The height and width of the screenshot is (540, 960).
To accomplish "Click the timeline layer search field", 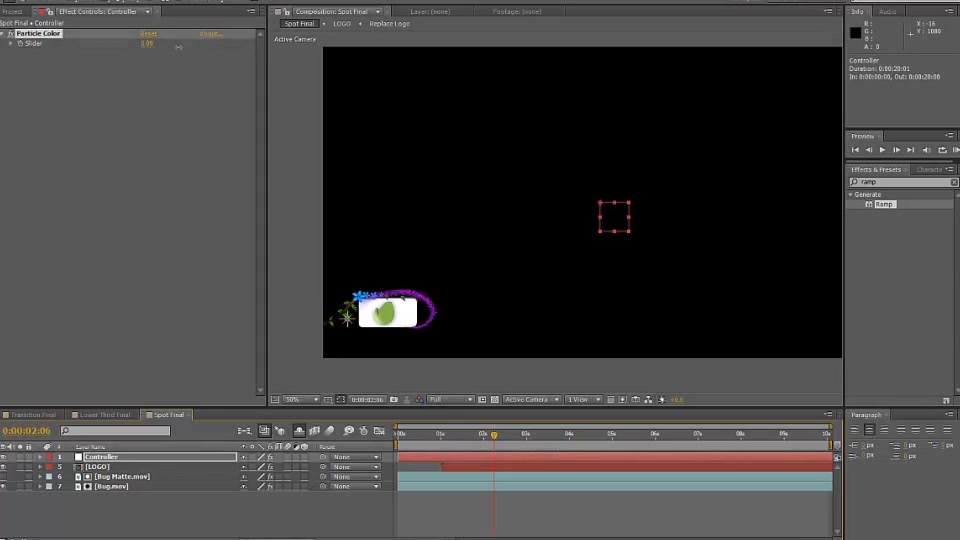I will click(115, 431).
